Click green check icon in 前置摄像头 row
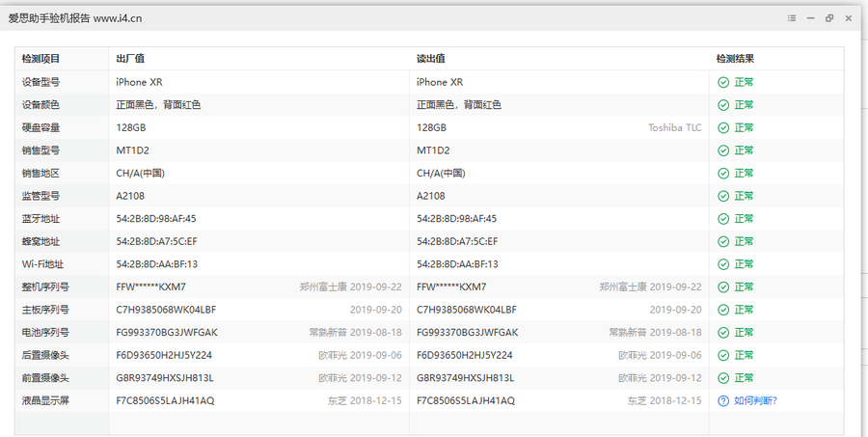 723,378
